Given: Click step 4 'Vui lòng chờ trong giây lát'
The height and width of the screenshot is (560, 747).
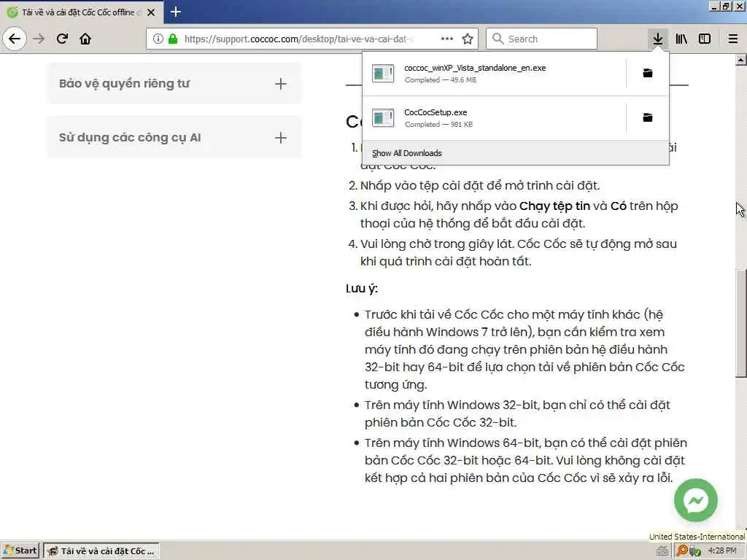Looking at the screenshot, I should 519,252.
